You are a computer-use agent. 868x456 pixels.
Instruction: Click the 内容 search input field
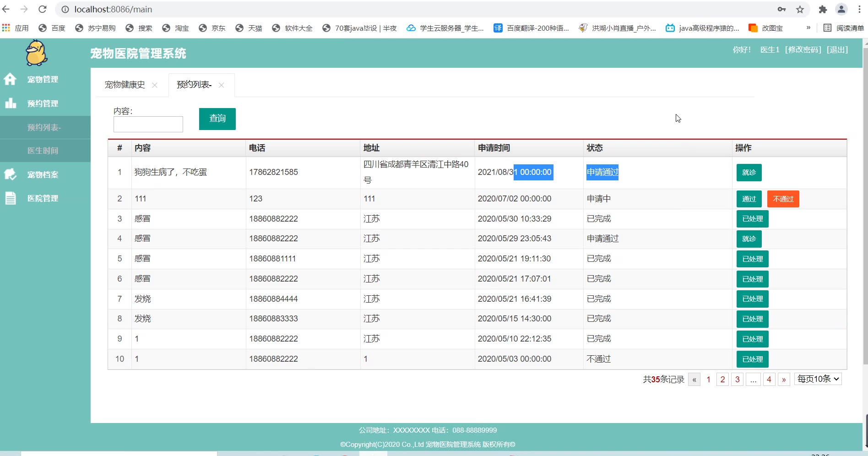(148, 124)
